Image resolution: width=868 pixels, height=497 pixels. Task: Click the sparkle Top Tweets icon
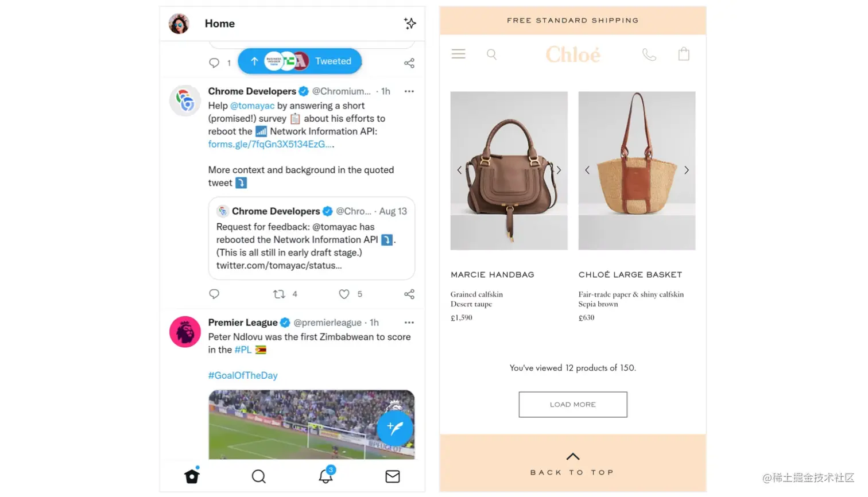click(409, 24)
